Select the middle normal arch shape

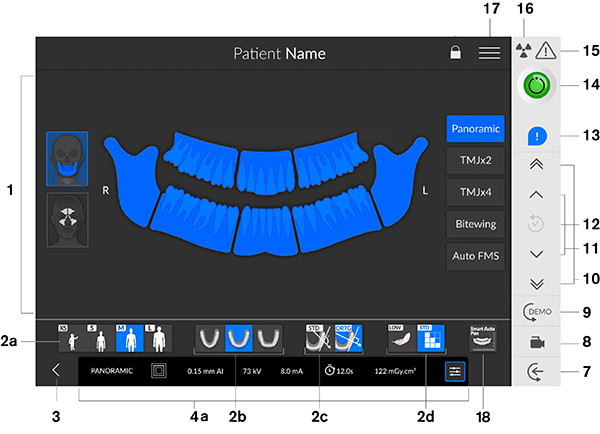[238, 338]
